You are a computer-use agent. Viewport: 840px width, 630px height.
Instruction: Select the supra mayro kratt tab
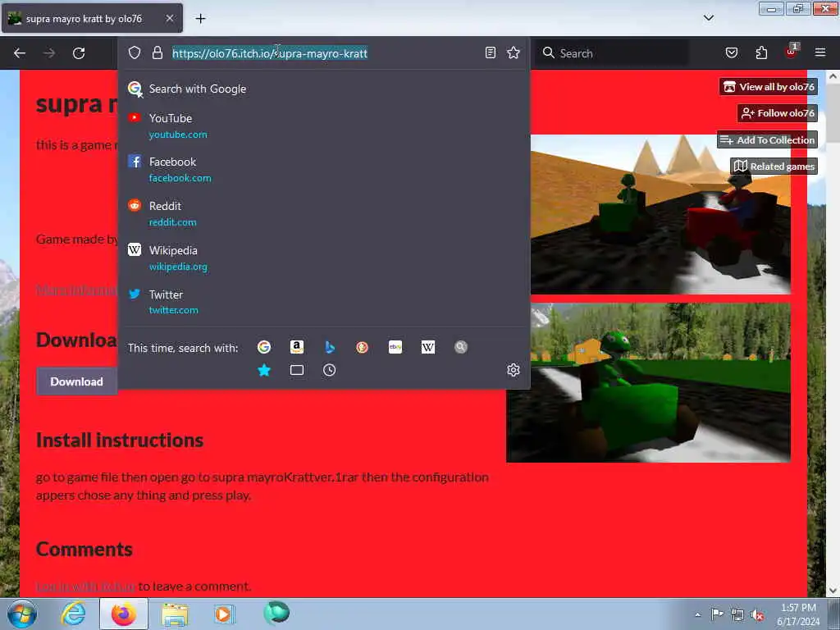coord(92,18)
